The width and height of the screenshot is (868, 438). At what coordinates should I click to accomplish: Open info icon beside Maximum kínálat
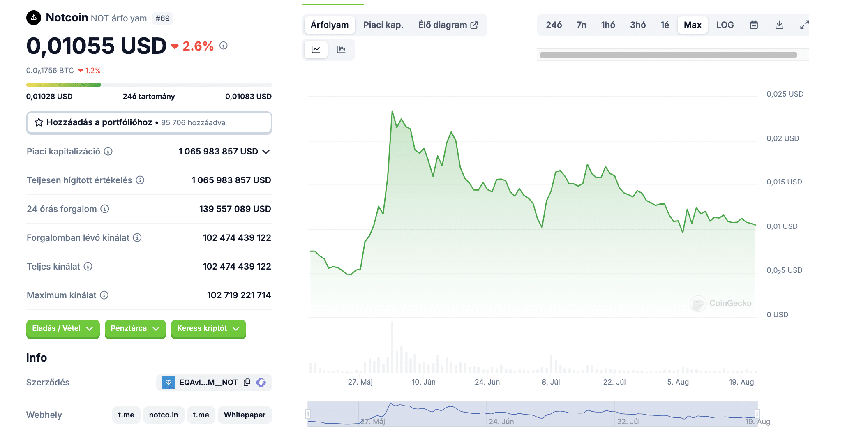point(104,295)
